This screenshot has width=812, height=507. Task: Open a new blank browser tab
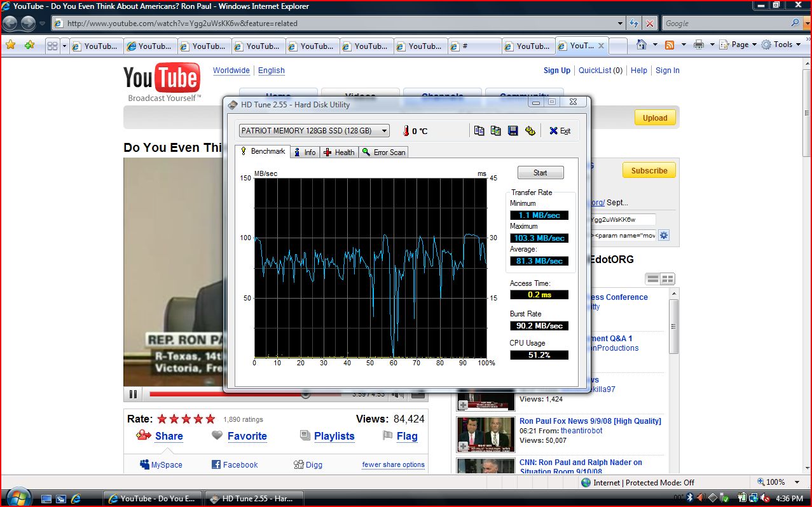pyautogui.click(x=619, y=46)
